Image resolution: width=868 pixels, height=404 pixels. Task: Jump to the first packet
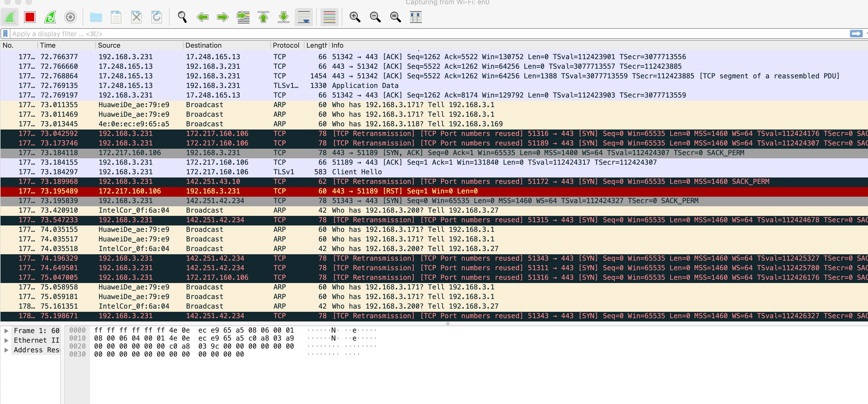point(263,17)
